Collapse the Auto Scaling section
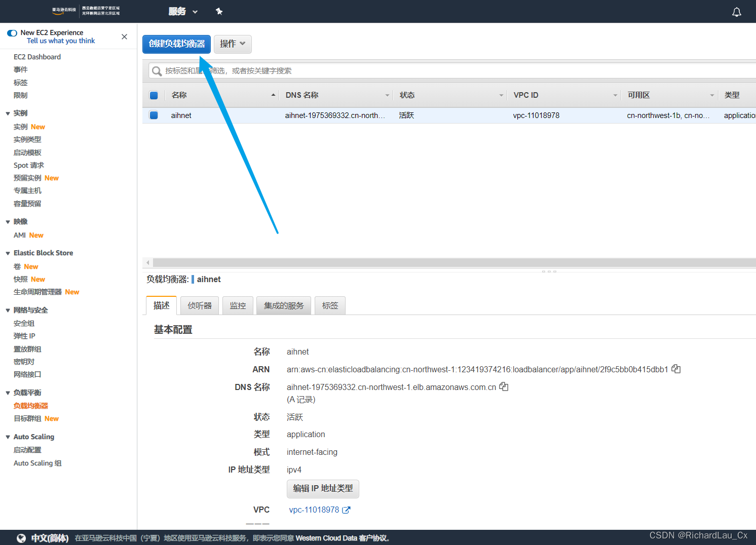 [x=8, y=437]
